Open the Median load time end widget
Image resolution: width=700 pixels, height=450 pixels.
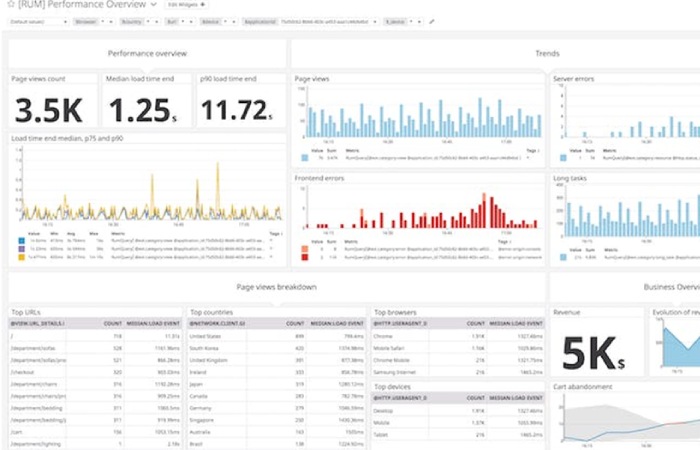tap(147, 100)
